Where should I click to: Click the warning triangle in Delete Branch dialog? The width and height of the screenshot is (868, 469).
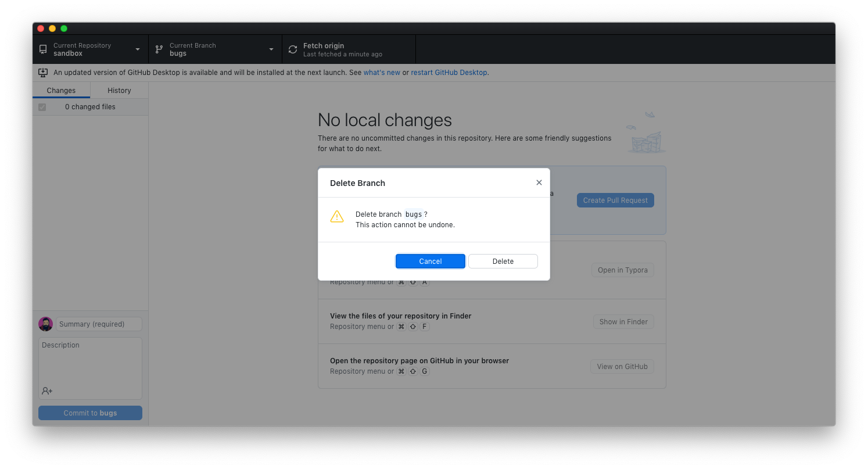pyautogui.click(x=337, y=216)
